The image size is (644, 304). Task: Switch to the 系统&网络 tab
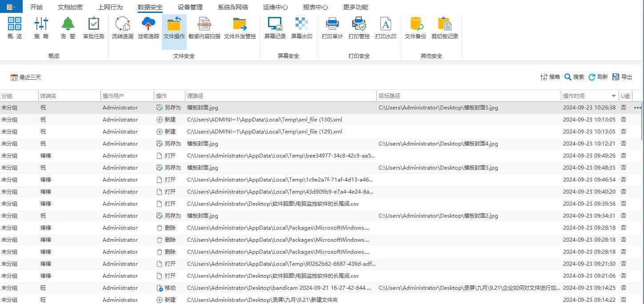pyautogui.click(x=233, y=7)
